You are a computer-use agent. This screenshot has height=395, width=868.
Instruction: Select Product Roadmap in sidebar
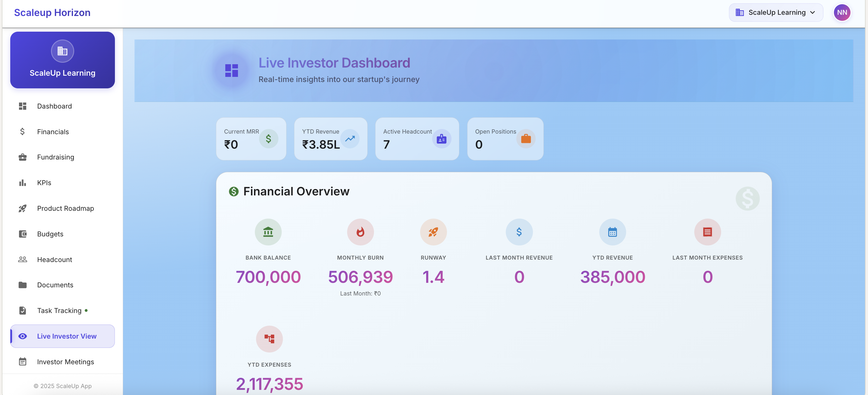62,208
